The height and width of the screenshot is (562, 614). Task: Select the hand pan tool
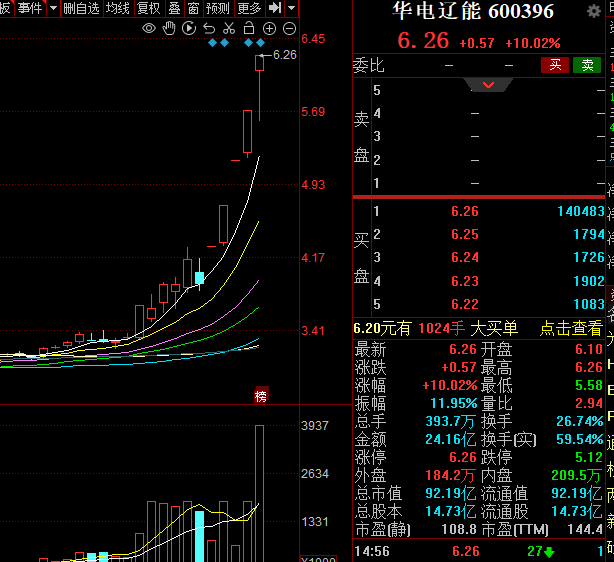[169, 28]
